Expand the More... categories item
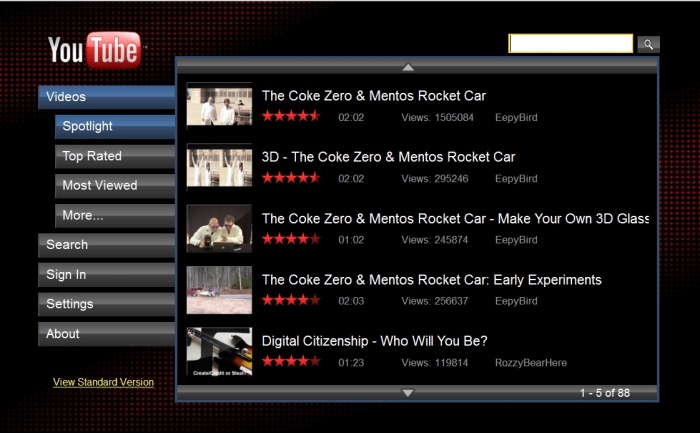This screenshot has width=700, height=433. click(x=115, y=216)
